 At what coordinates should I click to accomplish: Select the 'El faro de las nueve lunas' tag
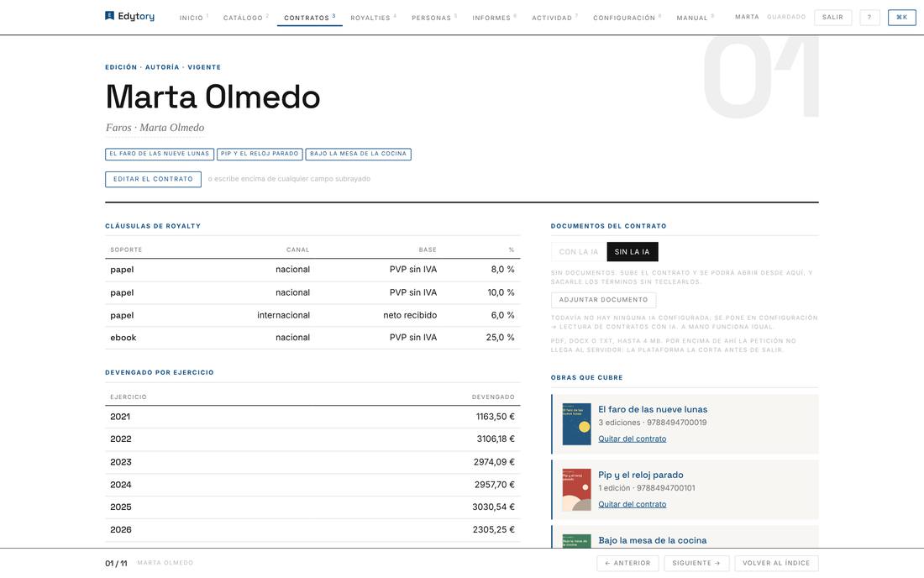tap(159, 154)
